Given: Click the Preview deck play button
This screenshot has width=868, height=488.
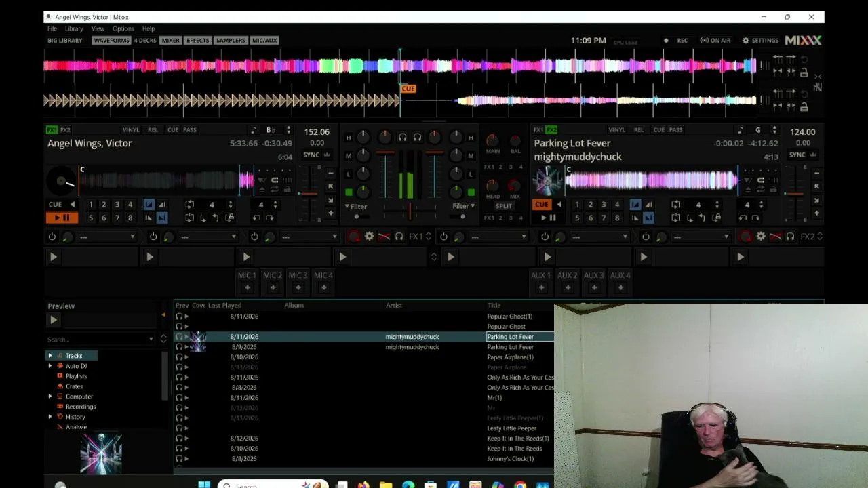Looking at the screenshot, I should [x=54, y=320].
